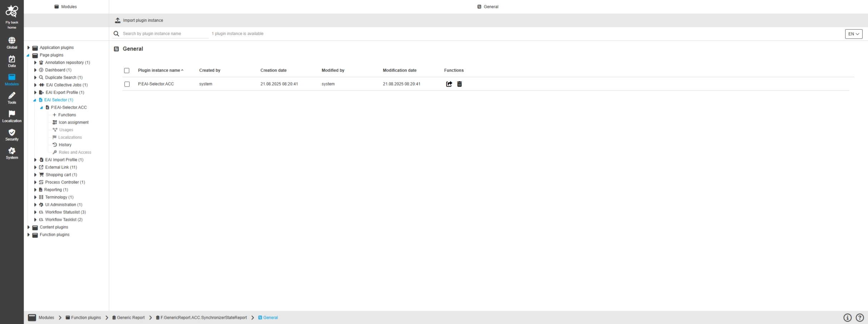The height and width of the screenshot is (324, 868).
Task: Collapse the EAI Selector tree node
Action: click(35, 100)
